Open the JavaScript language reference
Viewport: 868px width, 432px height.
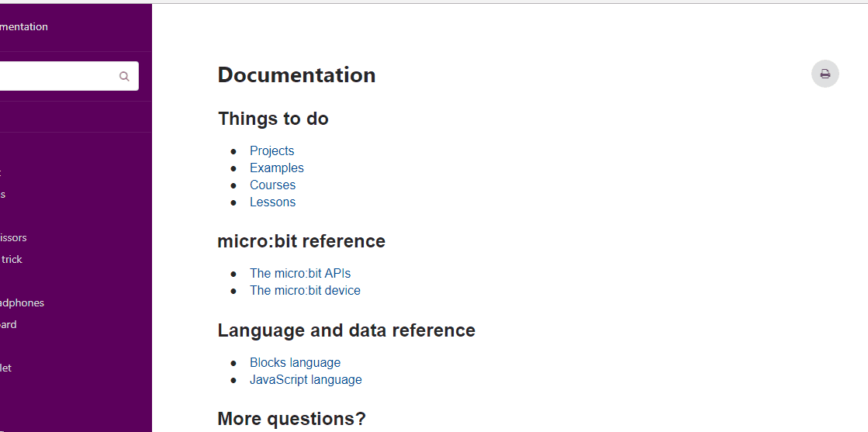coord(306,380)
